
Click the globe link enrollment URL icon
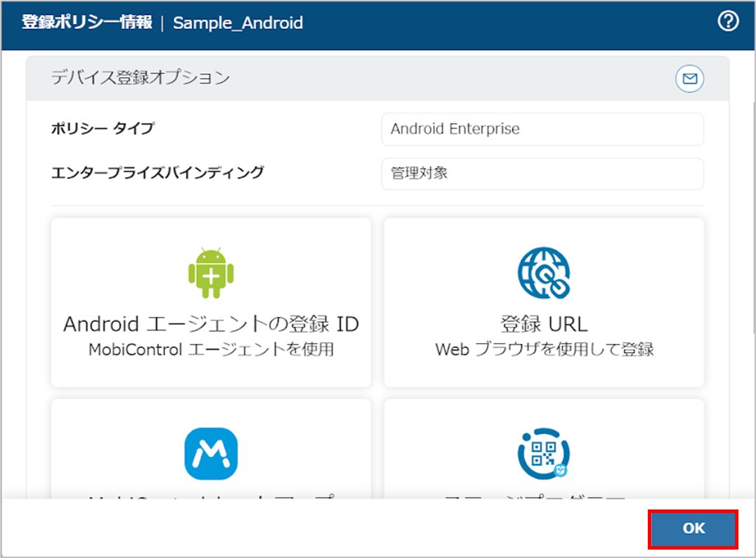(x=544, y=273)
